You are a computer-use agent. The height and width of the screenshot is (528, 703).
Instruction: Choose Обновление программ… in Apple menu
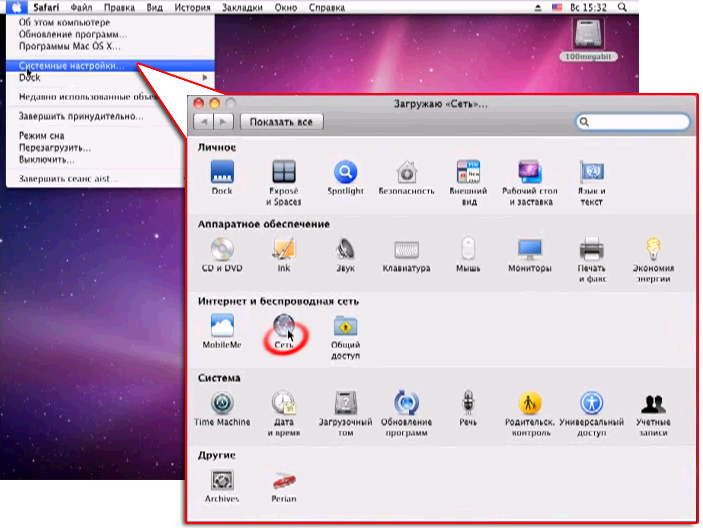click(x=110, y=35)
